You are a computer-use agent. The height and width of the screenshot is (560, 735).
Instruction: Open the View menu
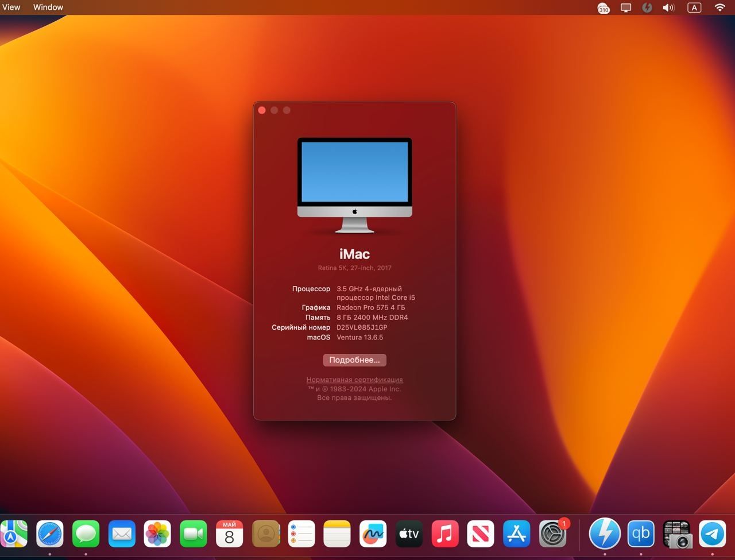[x=11, y=7]
